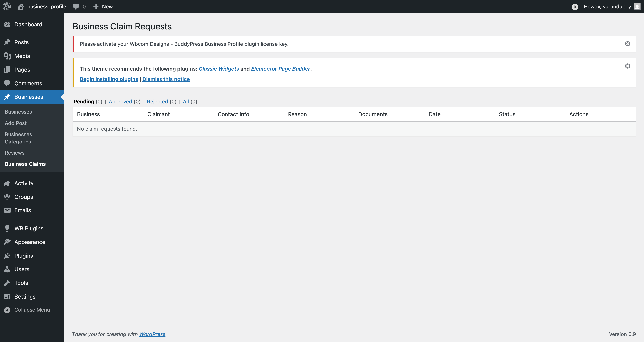Switch to the Pending claims filter

point(84,101)
